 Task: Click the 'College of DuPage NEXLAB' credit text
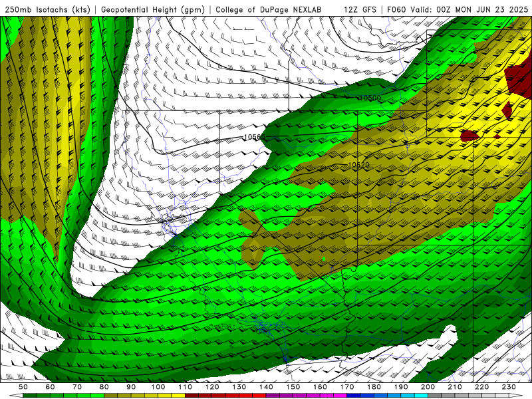(x=269, y=10)
